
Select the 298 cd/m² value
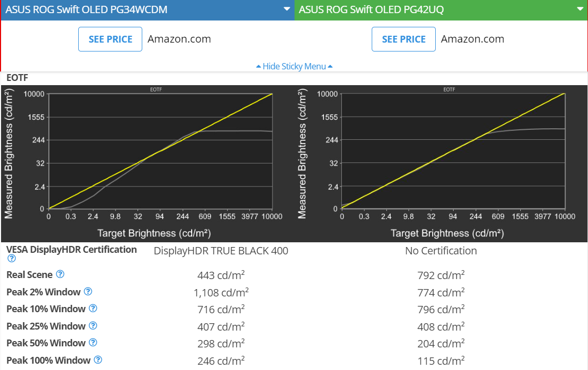221,343
